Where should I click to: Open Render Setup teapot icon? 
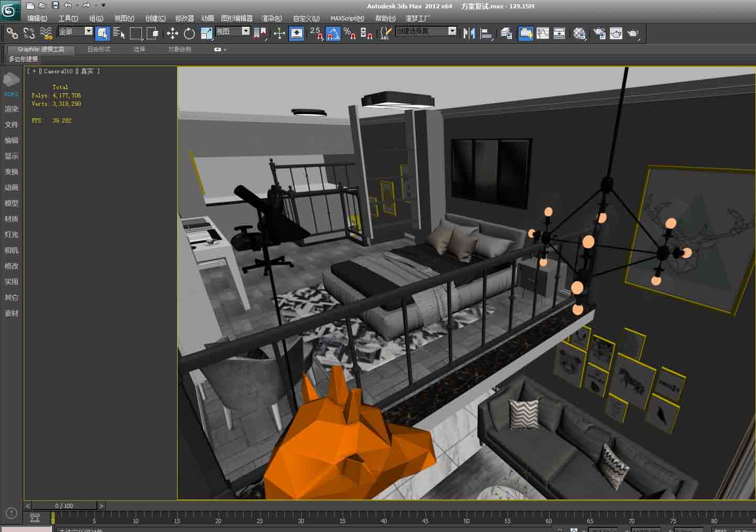click(599, 34)
